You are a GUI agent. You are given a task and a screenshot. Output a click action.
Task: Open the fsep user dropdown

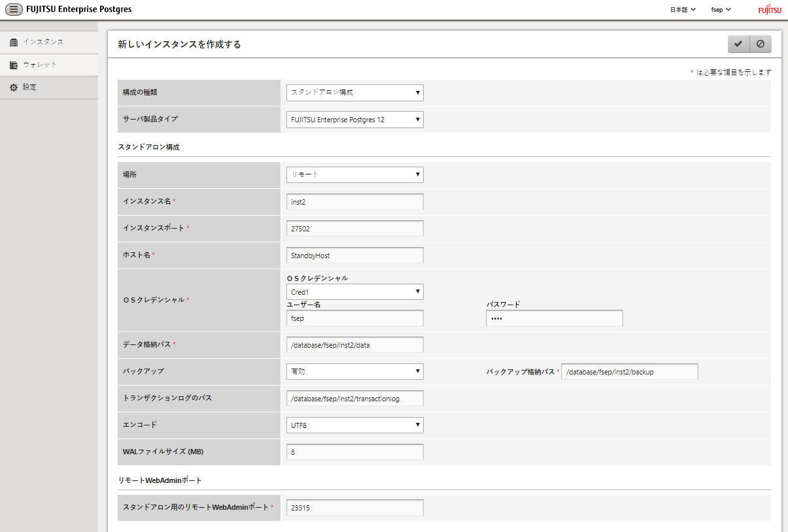[721, 10]
